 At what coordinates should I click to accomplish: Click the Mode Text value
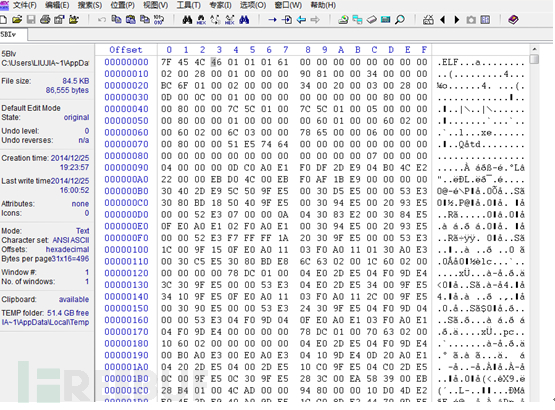82,231
